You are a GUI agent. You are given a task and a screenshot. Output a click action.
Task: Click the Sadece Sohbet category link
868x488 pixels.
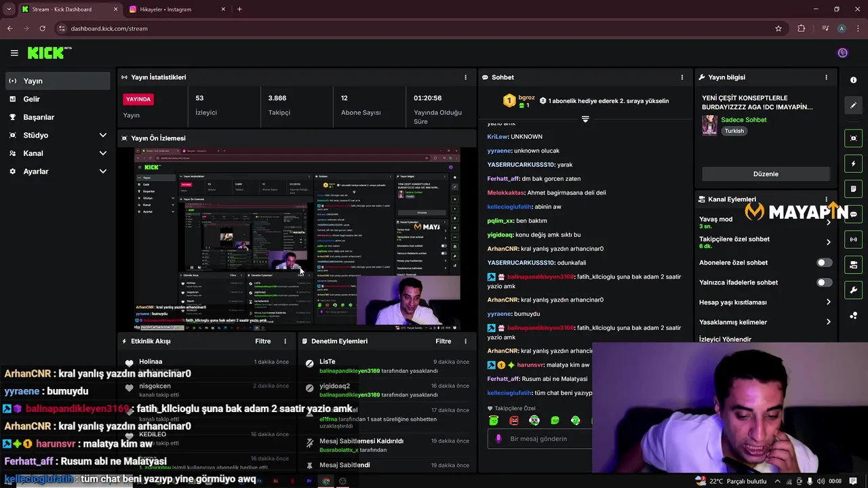[743, 120]
